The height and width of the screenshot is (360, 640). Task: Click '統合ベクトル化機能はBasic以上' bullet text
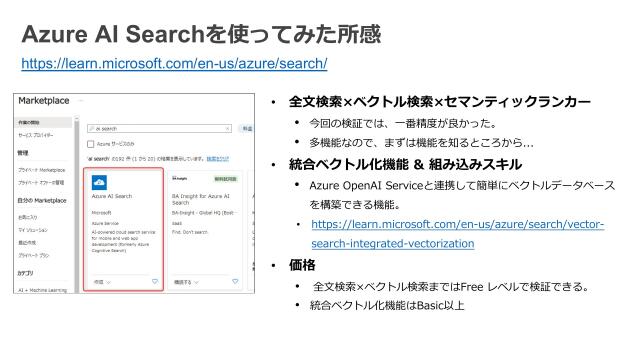[x=387, y=305]
